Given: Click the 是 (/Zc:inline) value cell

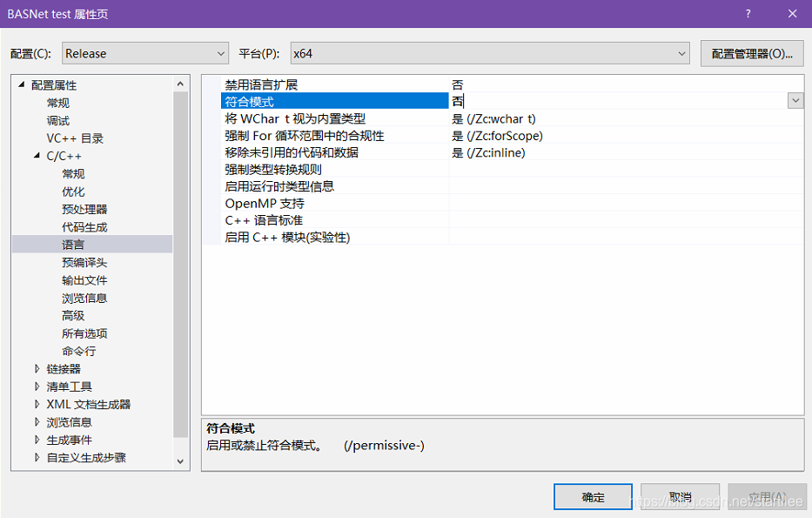Looking at the screenshot, I should [488, 152].
